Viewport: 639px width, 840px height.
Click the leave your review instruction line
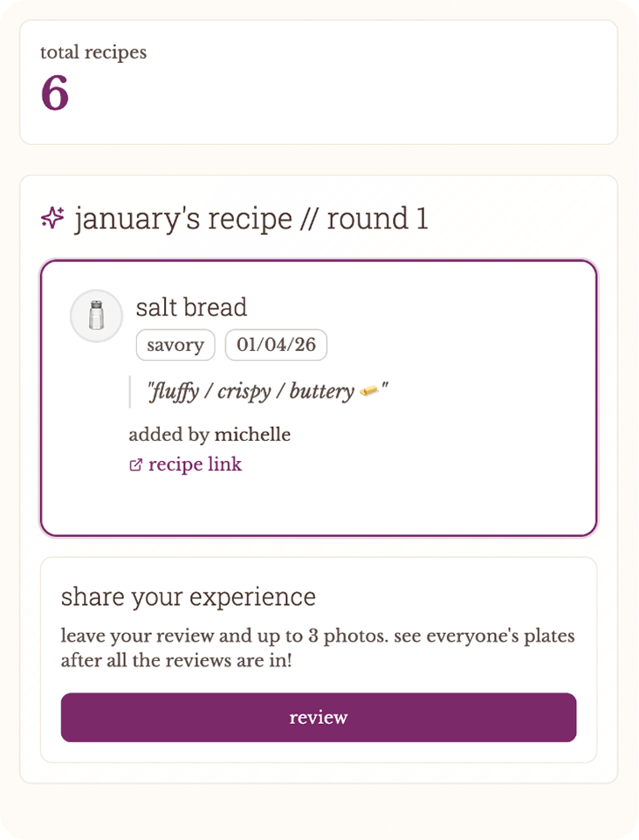(318, 636)
